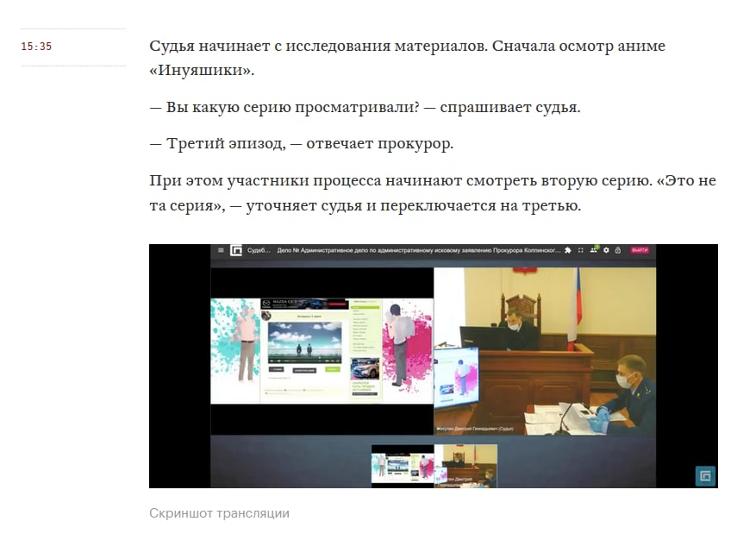Click the timer icon next to ВЫЙТИ
Screen dimensions: 756x540
click(x=617, y=250)
